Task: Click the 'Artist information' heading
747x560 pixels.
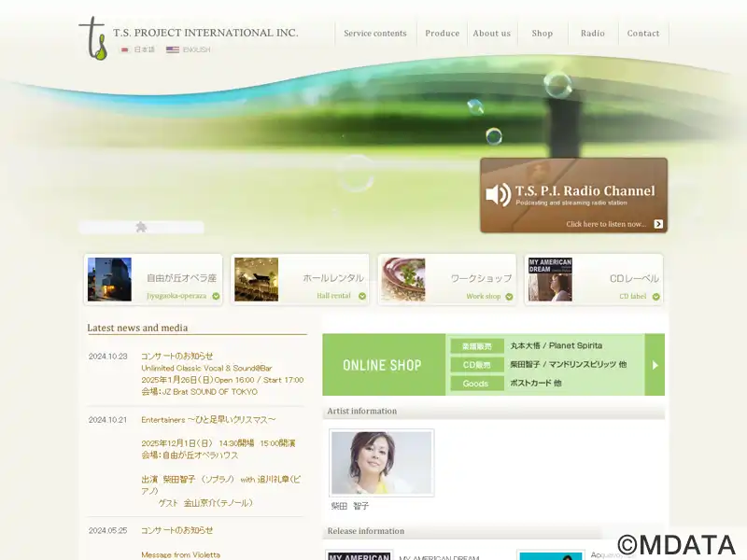Action: 362,411
